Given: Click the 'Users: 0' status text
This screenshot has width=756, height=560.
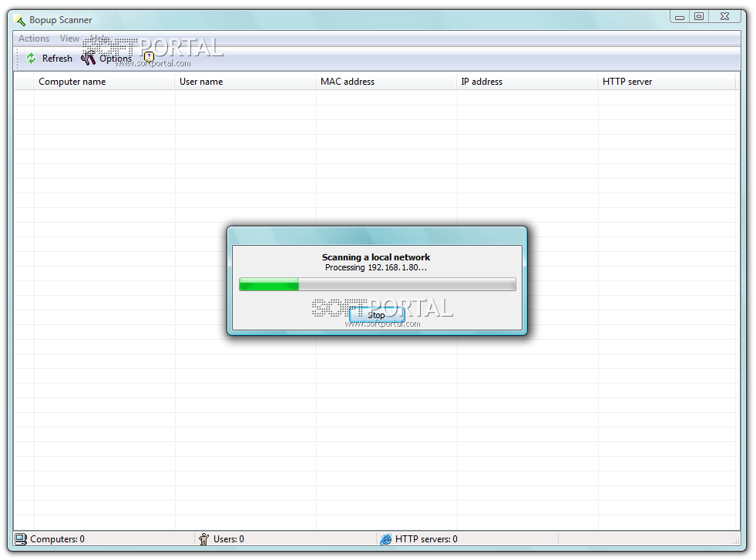Looking at the screenshot, I should coord(229,539).
